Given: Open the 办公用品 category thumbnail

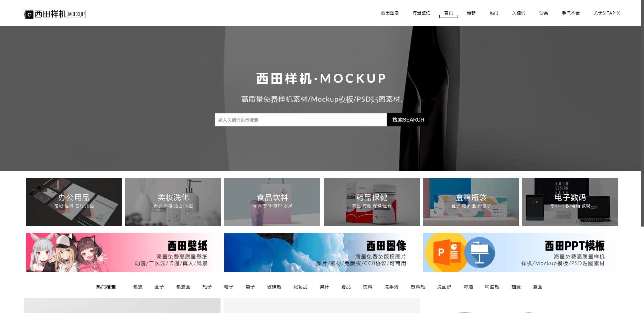Looking at the screenshot, I should coord(74,202).
